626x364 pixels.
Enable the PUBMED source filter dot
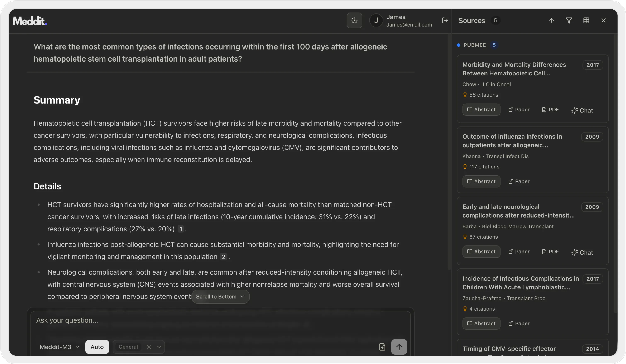pyautogui.click(x=459, y=45)
